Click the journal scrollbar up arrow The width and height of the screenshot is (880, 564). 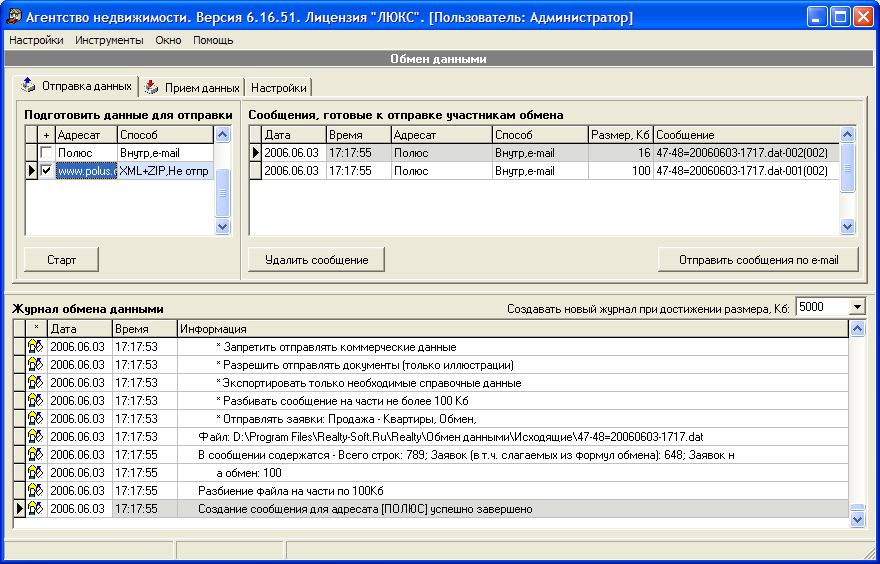[858, 329]
